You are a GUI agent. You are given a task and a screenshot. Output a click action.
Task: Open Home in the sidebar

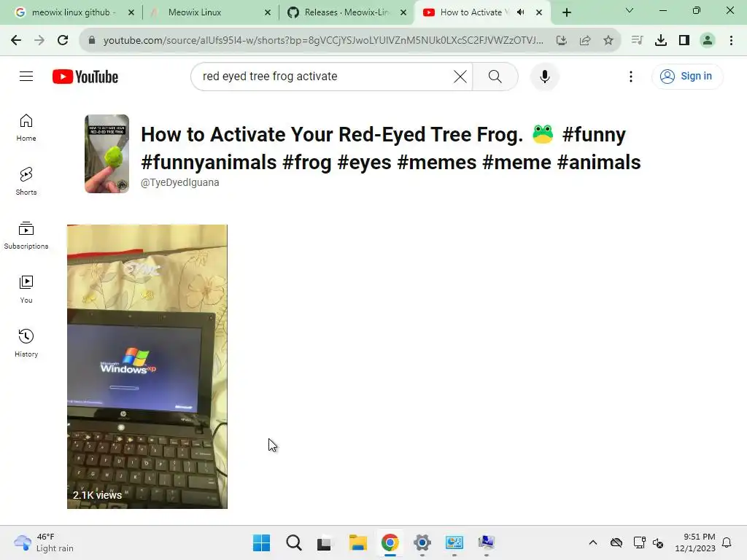tap(26, 128)
